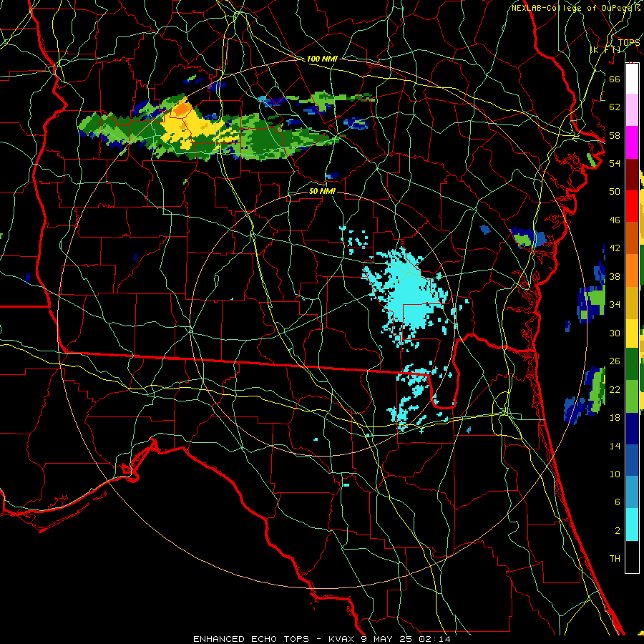Select the 18 legend value

pyautogui.click(x=615, y=418)
